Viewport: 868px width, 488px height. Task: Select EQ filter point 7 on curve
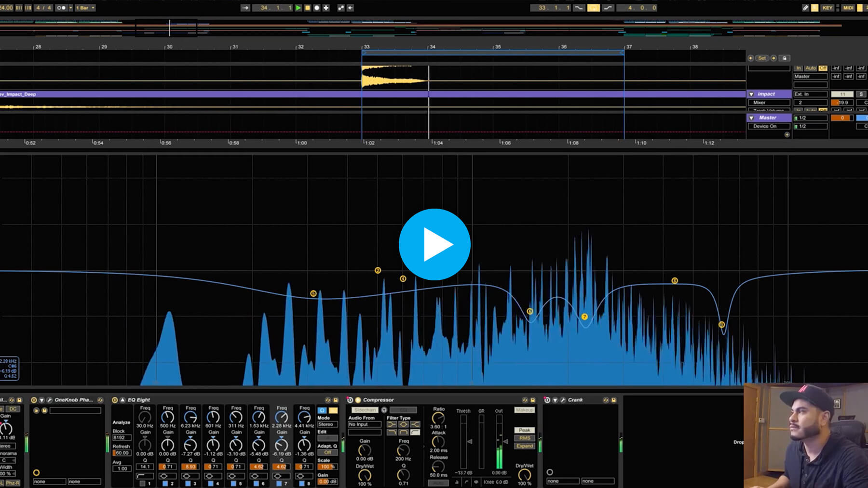584,317
